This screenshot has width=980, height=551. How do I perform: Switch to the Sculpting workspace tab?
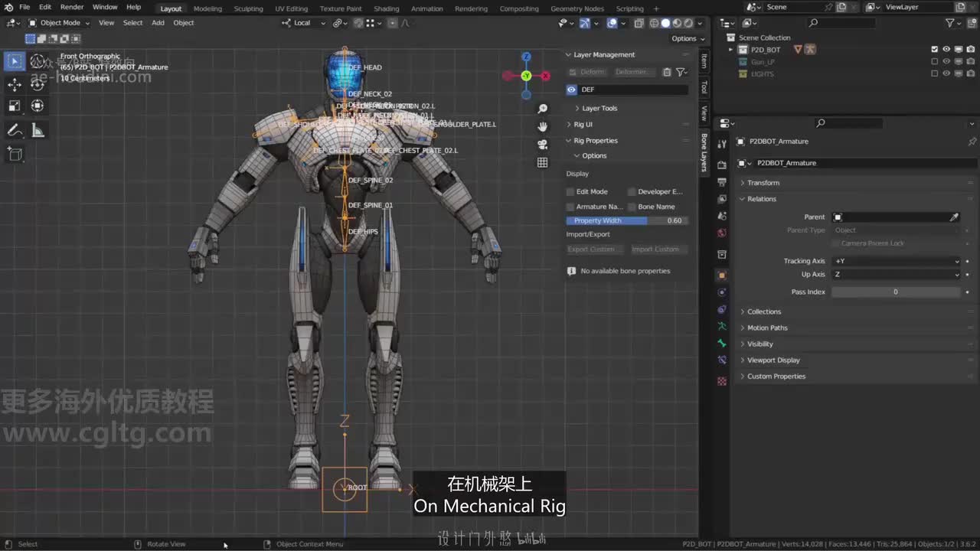pyautogui.click(x=248, y=8)
